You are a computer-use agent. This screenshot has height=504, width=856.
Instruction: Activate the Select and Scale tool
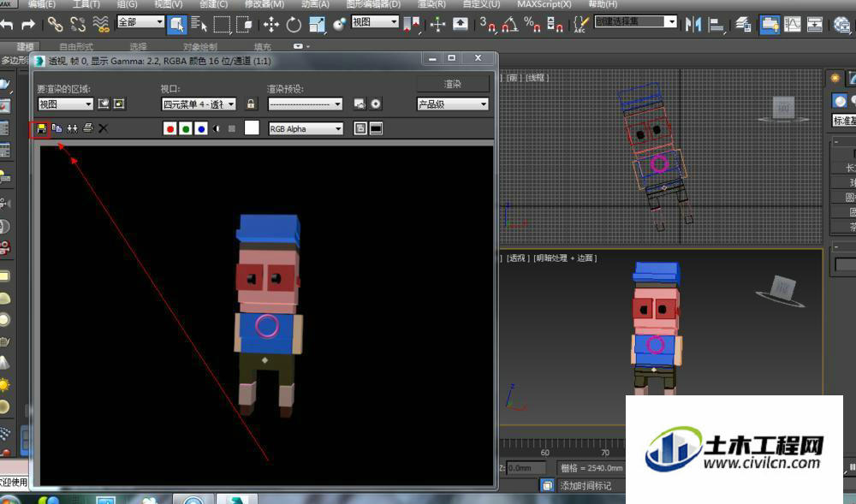pyautogui.click(x=317, y=25)
